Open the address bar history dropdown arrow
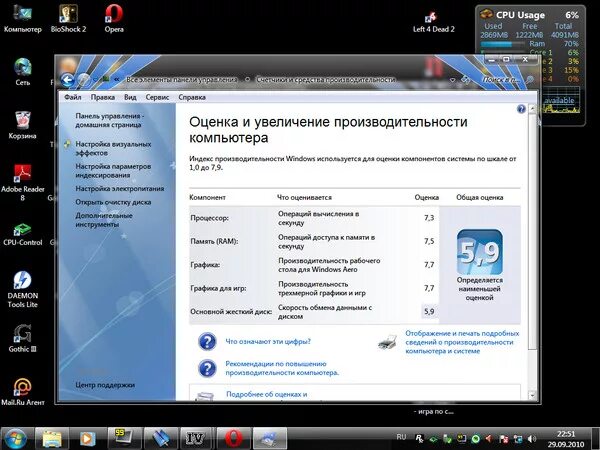600x450 pixels. pyautogui.click(x=453, y=80)
